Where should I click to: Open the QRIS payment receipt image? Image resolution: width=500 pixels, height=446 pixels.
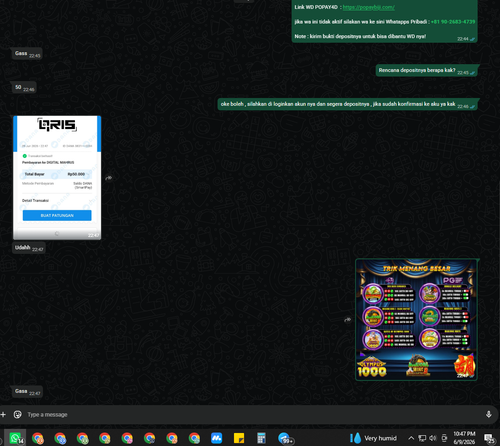[57, 178]
